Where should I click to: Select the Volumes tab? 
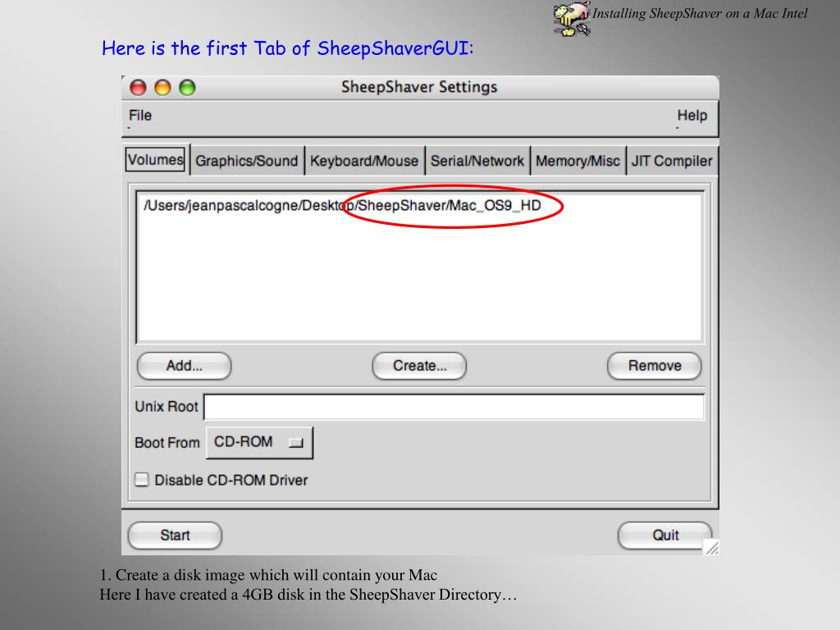[x=155, y=160]
